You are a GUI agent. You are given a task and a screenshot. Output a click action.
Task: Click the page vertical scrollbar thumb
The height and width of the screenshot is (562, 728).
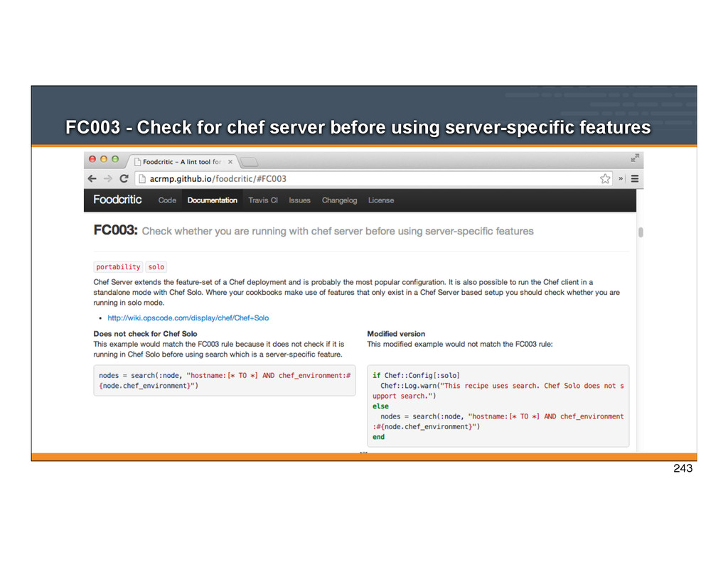click(x=641, y=232)
